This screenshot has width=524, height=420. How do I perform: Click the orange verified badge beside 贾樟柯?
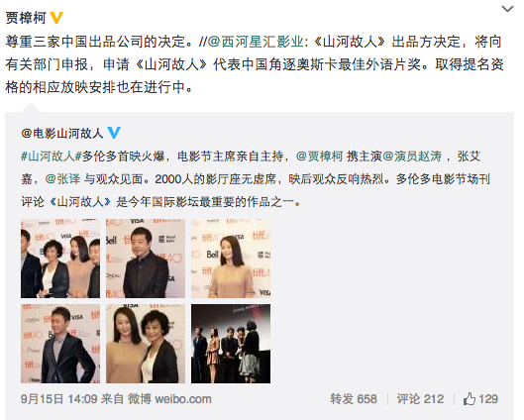coord(56,18)
